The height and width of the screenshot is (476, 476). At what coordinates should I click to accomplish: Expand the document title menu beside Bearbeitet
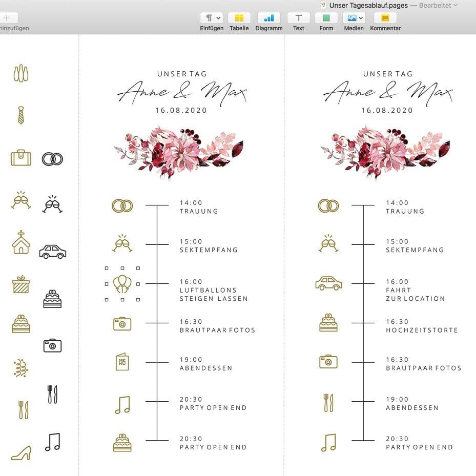click(456, 5)
